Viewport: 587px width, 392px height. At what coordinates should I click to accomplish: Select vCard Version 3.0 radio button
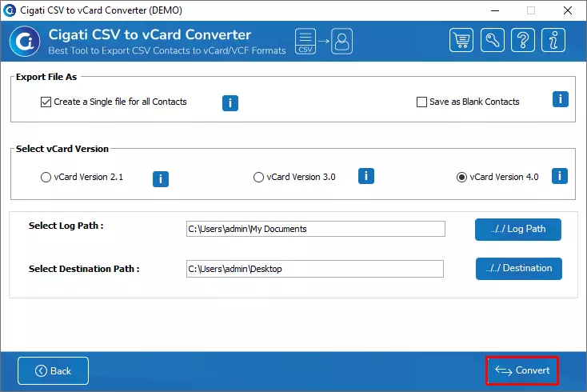click(258, 177)
